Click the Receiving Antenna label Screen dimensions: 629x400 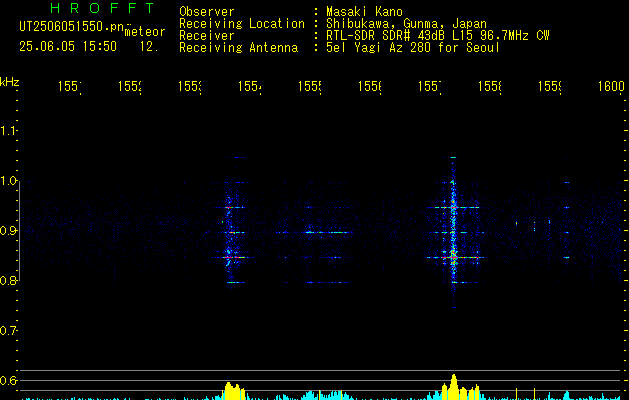238,48
